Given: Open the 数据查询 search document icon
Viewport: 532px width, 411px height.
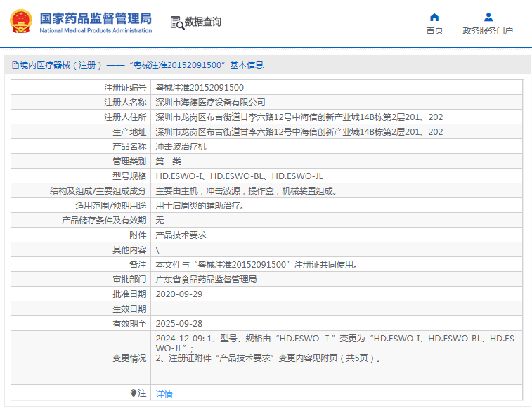Looking at the screenshot, I should (177, 22).
